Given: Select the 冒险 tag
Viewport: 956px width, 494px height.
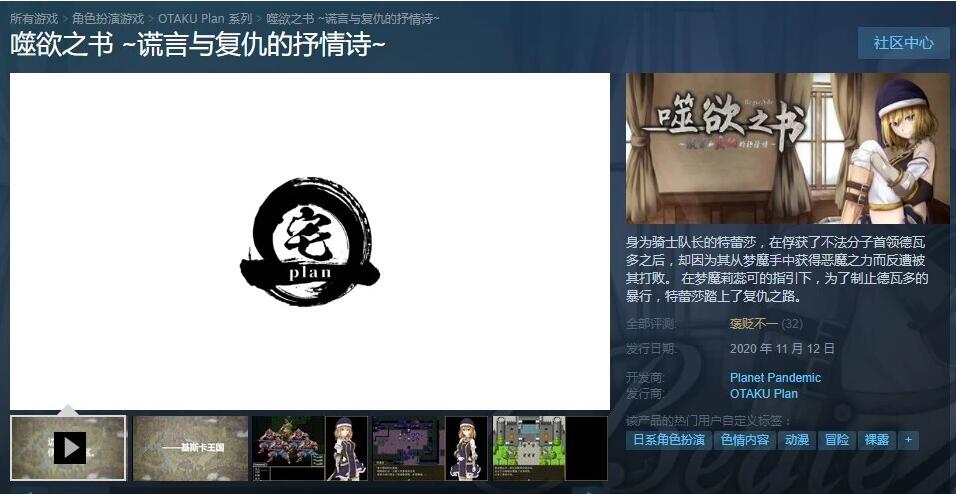Looking at the screenshot, I should [x=837, y=440].
